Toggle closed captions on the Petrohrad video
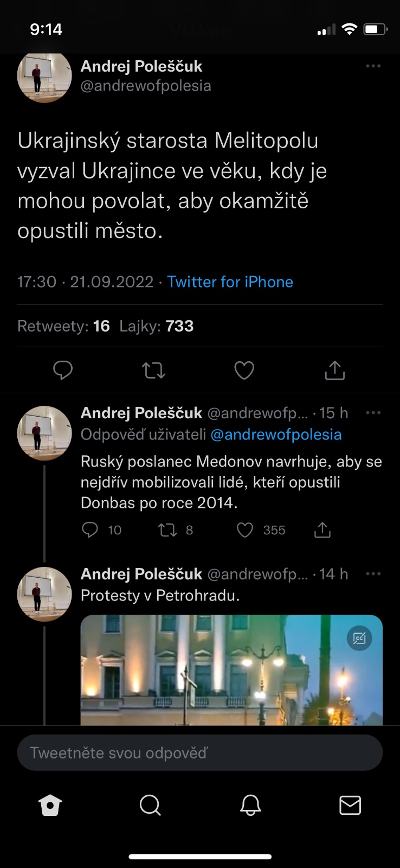Viewport: 400px width, 868px height. click(359, 639)
